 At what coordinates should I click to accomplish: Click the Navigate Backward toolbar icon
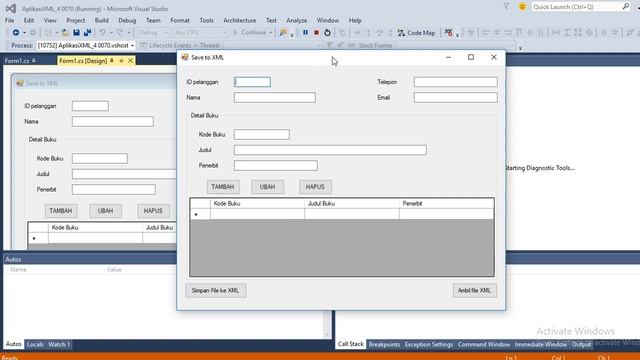(x=16, y=33)
